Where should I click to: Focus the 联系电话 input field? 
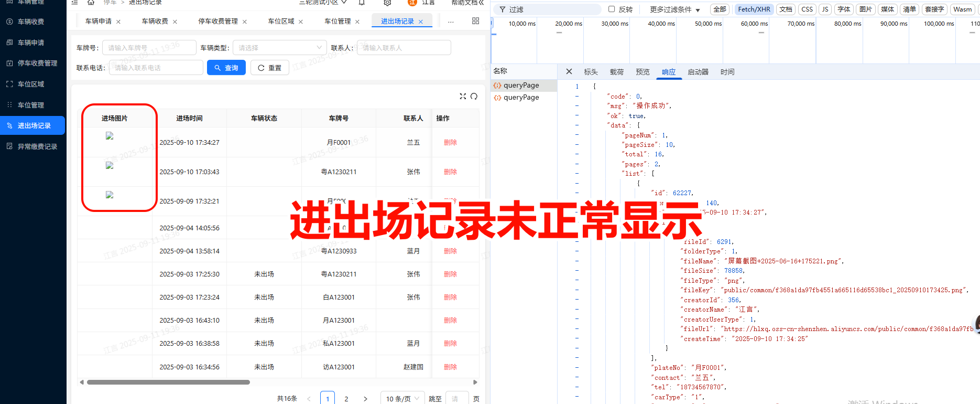156,68
